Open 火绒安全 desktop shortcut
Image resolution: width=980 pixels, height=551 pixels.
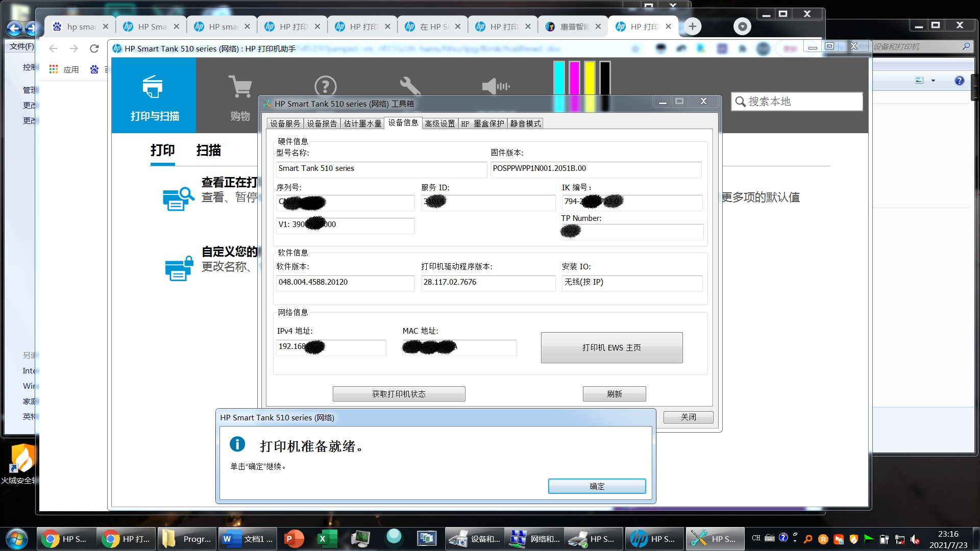19,464
